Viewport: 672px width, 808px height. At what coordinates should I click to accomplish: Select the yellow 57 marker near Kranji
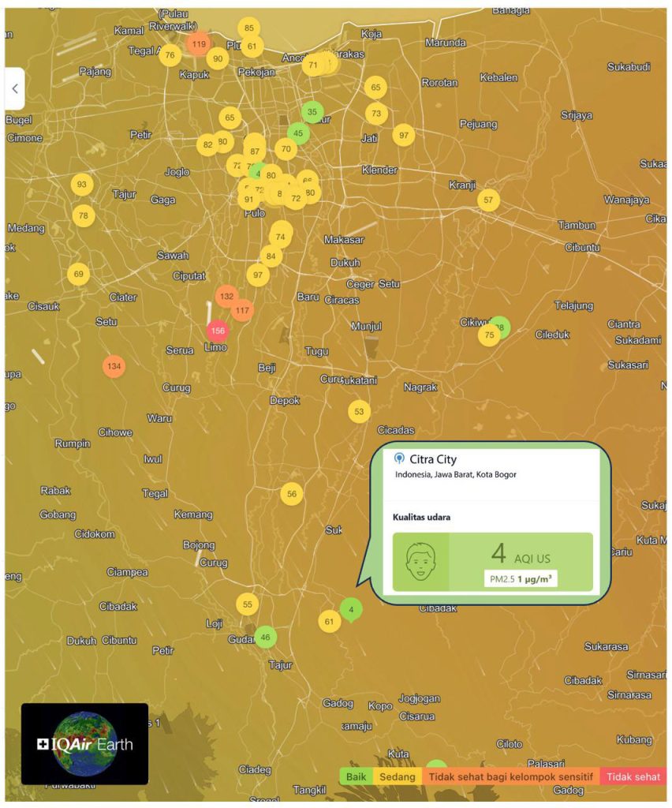coord(488,200)
